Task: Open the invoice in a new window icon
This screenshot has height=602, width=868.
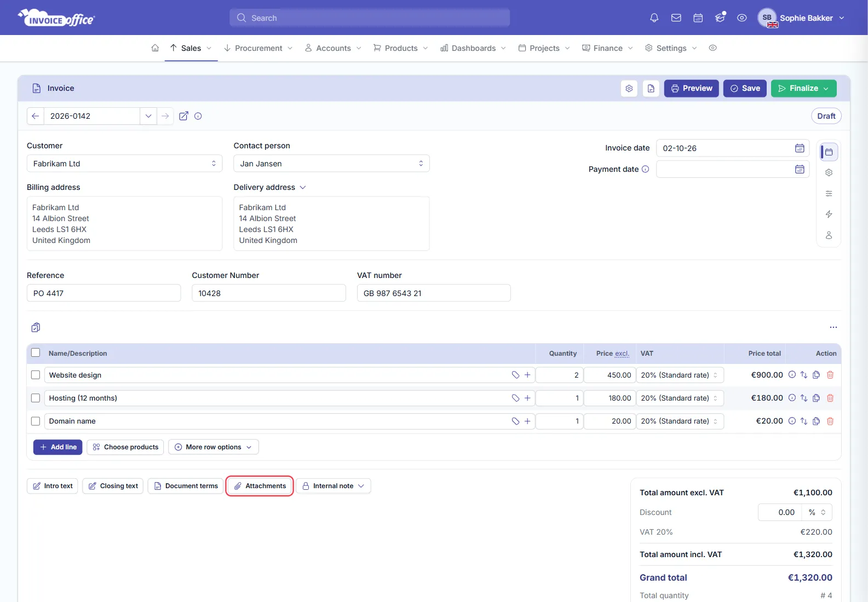Action: click(x=183, y=116)
